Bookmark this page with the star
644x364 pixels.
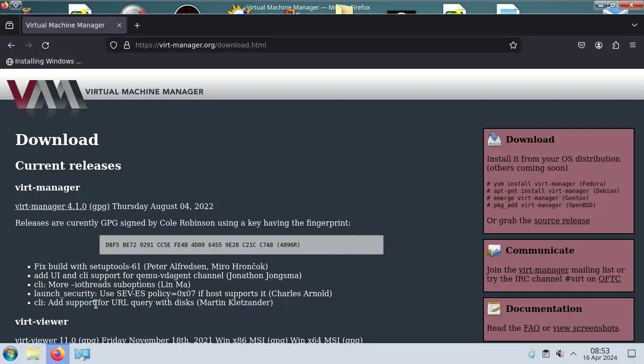pyautogui.click(x=513, y=45)
